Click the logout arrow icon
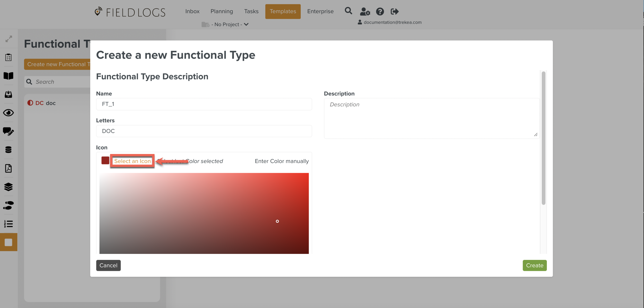The width and height of the screenshot is (644, 308). click(x=394, y=12)
